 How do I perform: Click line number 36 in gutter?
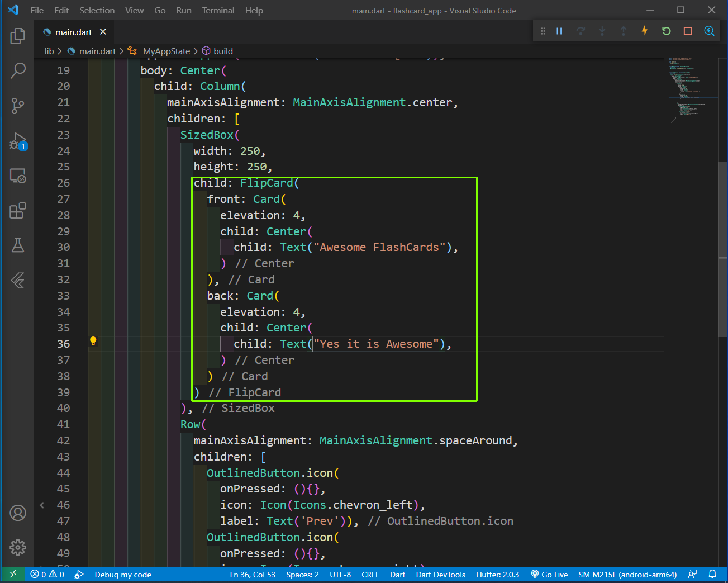[x=63, y=344]
